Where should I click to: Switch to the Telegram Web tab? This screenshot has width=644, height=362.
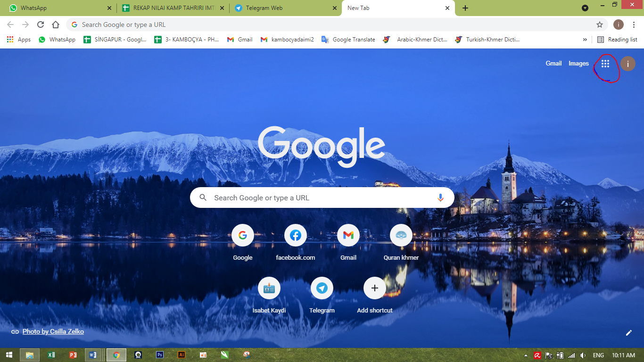tap(269, 8)
